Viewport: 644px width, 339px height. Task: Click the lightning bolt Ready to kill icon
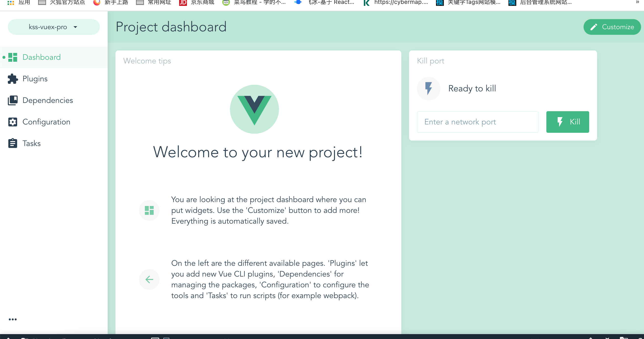pos(428,89)
